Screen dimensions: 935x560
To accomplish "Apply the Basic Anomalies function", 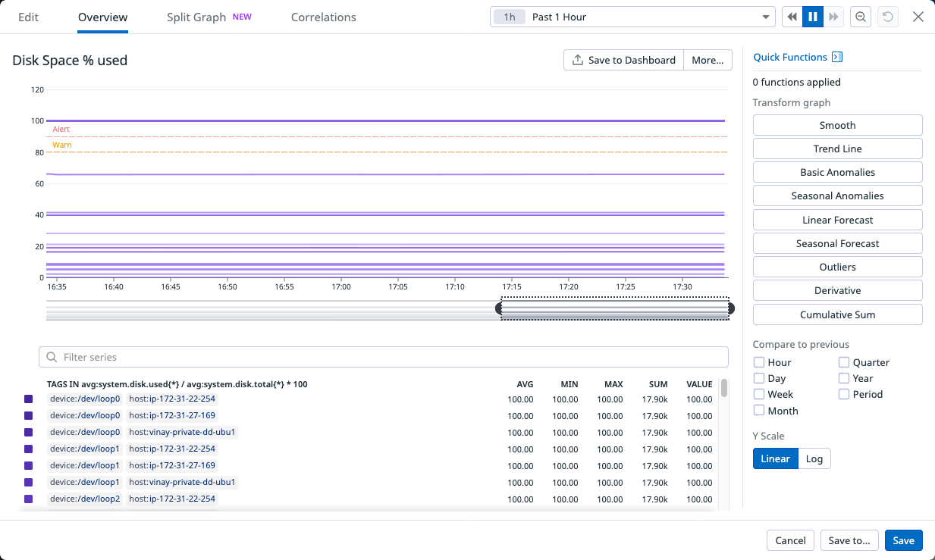I will coord(837,173).
